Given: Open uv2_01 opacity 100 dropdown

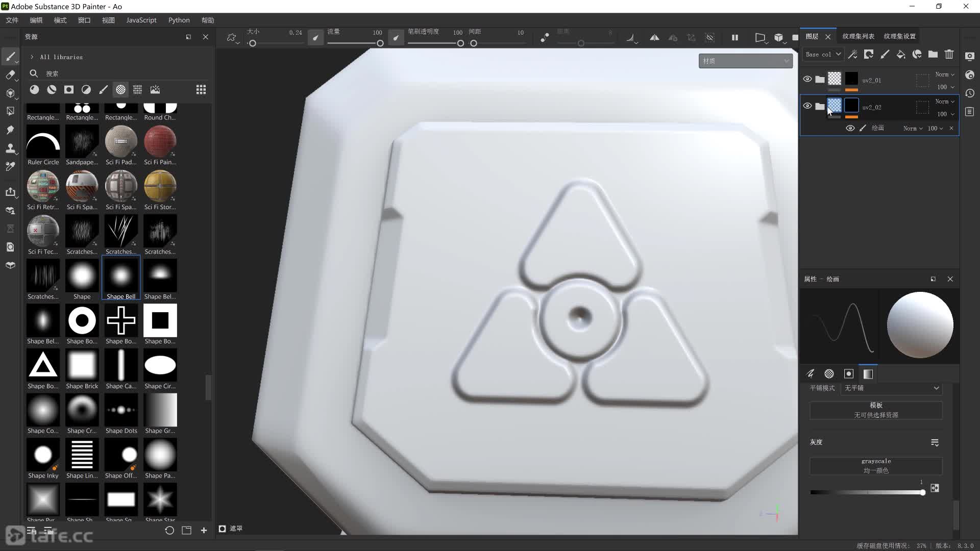Looking at the screenshot, I should (946, 87).
